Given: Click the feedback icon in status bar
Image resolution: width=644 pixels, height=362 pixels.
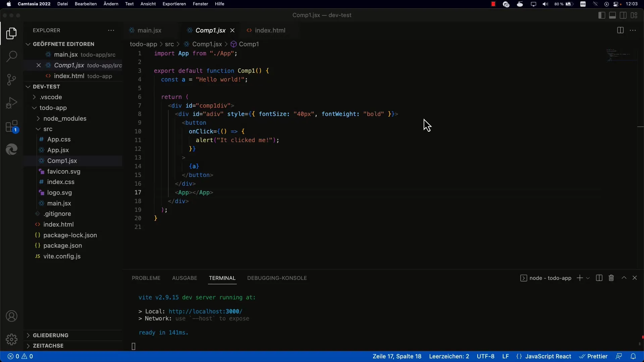Looking at the screenshot, I should (619, 356).
